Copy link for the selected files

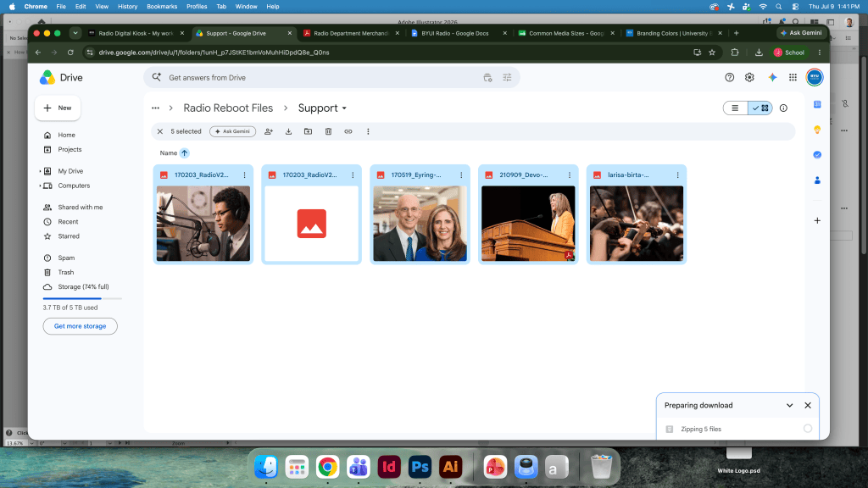(348, 131)
